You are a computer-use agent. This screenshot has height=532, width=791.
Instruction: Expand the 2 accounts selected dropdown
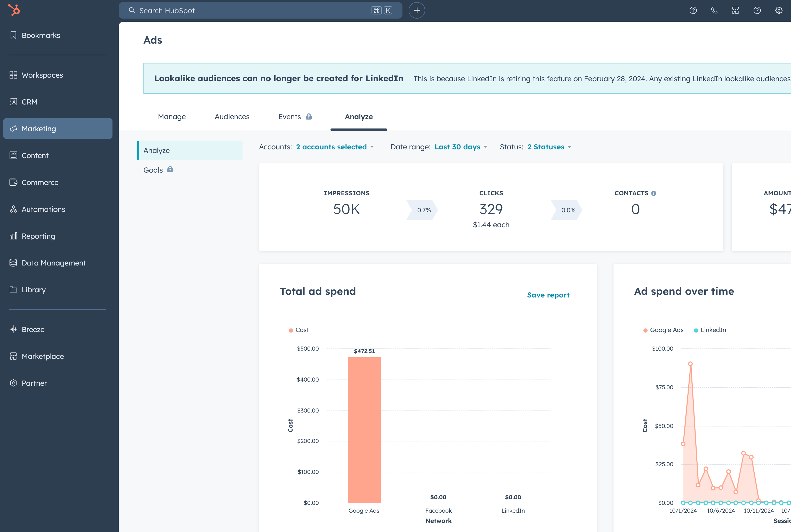(334, 147)
